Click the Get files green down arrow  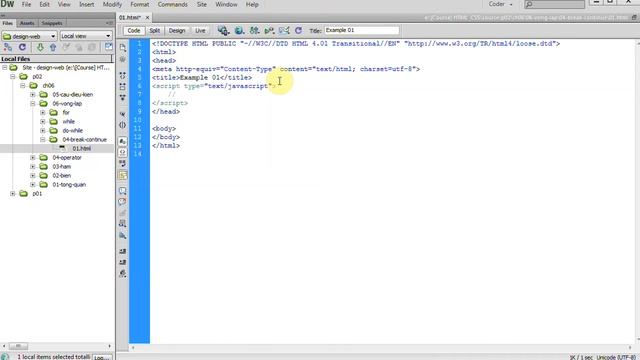click(x=40, y=47)
